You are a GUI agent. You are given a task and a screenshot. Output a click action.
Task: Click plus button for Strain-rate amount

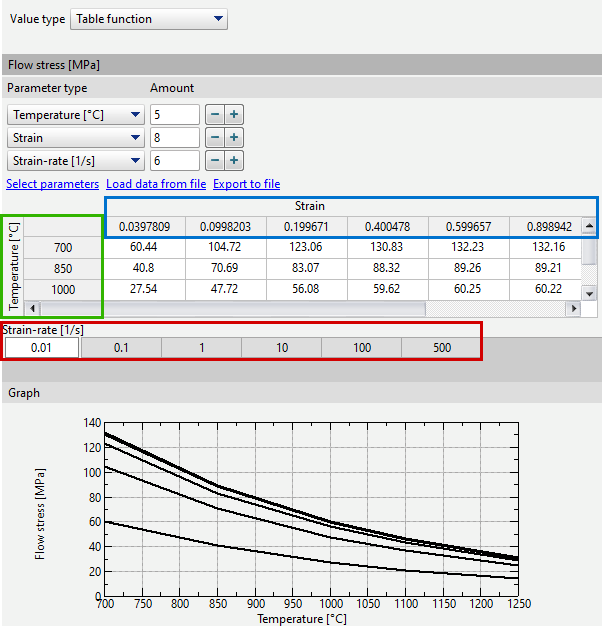click(x=233, y=161)
